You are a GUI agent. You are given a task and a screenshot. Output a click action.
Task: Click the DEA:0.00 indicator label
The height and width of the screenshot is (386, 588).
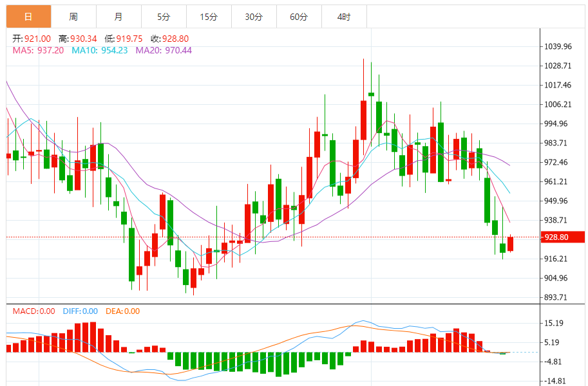point(122,311)
